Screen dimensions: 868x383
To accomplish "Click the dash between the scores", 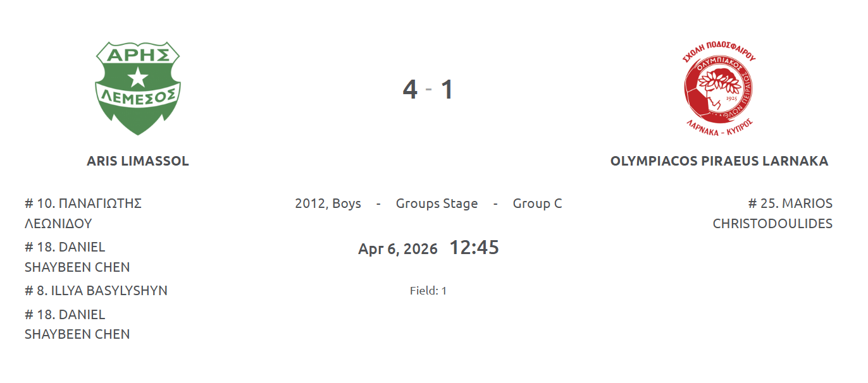I will click(x=429, y=89).
